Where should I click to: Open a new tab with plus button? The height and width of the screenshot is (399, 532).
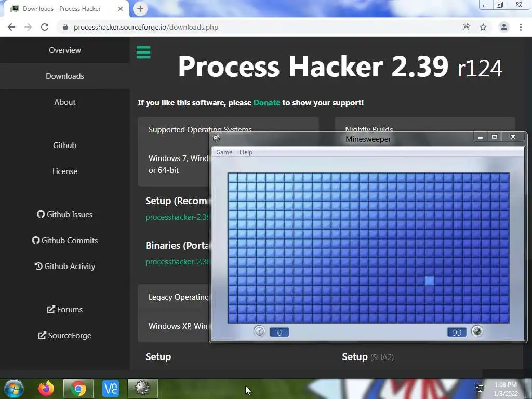[x=140, y=9]
